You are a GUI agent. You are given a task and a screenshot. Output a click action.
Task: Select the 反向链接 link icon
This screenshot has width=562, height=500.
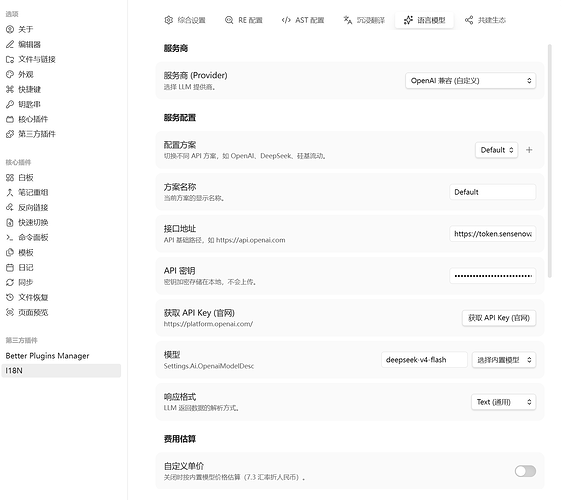pos(10,208)
